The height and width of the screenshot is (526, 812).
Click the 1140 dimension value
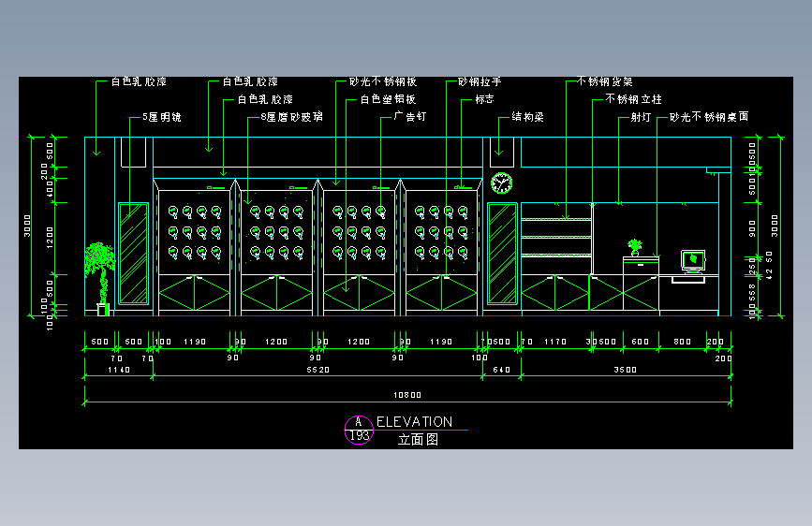click(119, 370)
